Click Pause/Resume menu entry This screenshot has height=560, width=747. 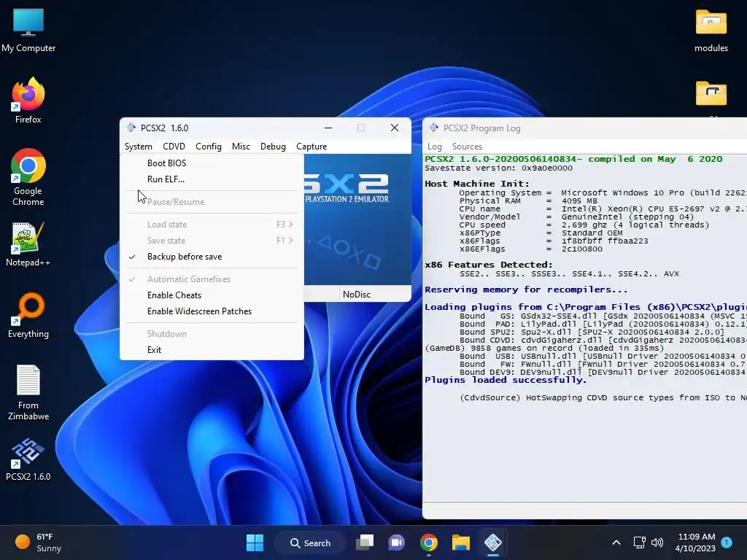(212, 202)
